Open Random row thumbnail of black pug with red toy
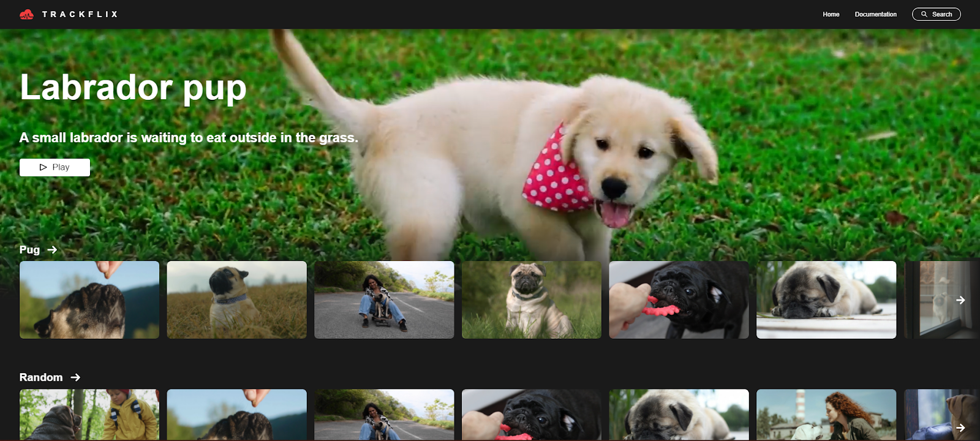Viewport: 980px width, 441px height. tap(531, 415)
